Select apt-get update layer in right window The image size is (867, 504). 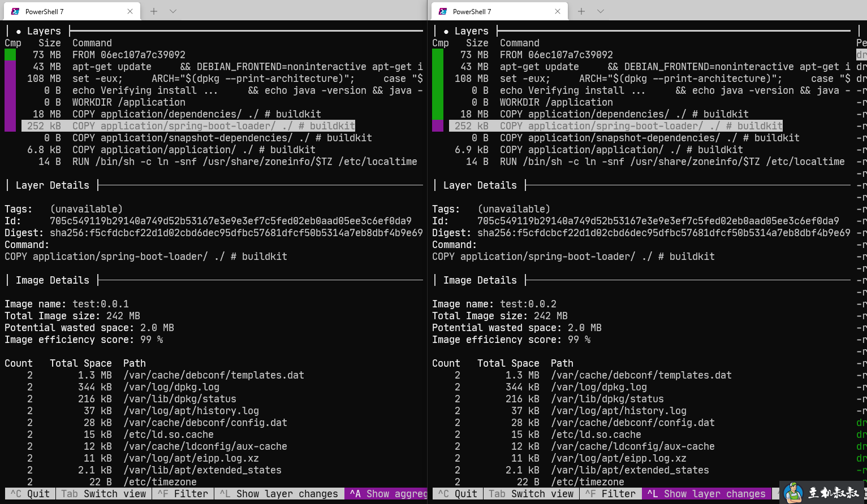pyautogui.click(x=650, y=67)
